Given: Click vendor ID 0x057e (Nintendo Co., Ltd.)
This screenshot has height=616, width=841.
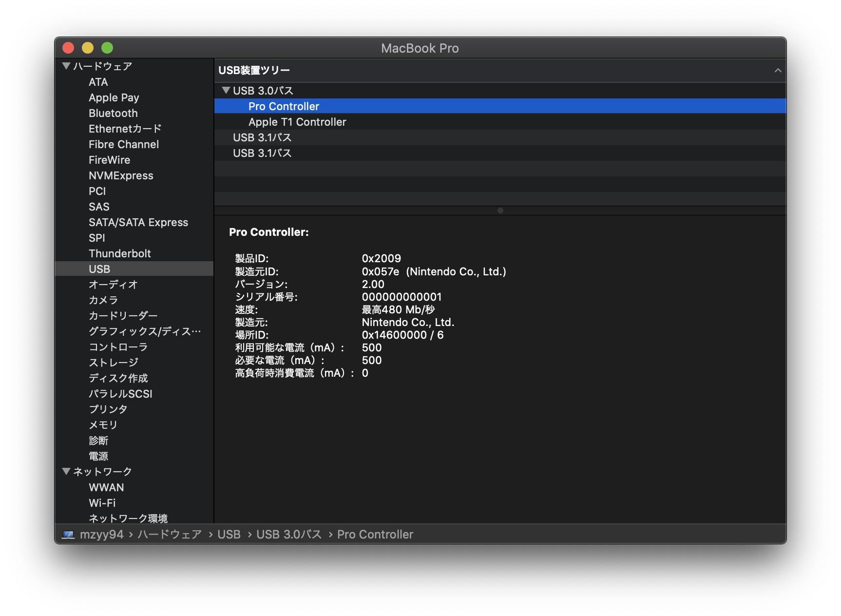Looking at the screenshot, I should coord(434,271).
